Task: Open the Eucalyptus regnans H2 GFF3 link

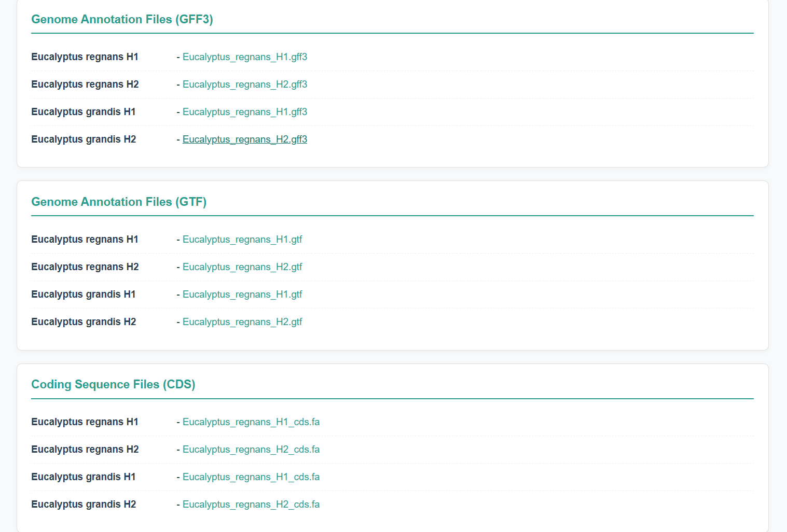Action: (244, 84)
